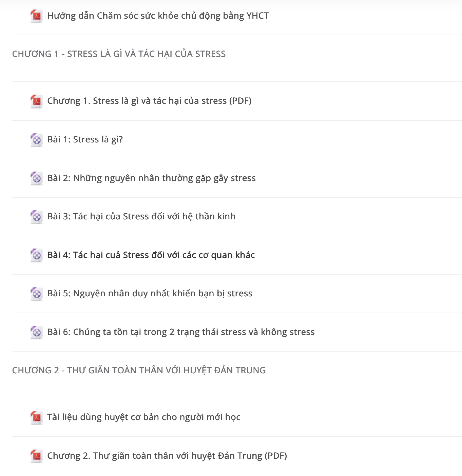Screen dimensions: 462x476
Task: Open Bài 6: Chúng ta tồn tại trong 2 trạng thái
Action: tap(181, 332)
